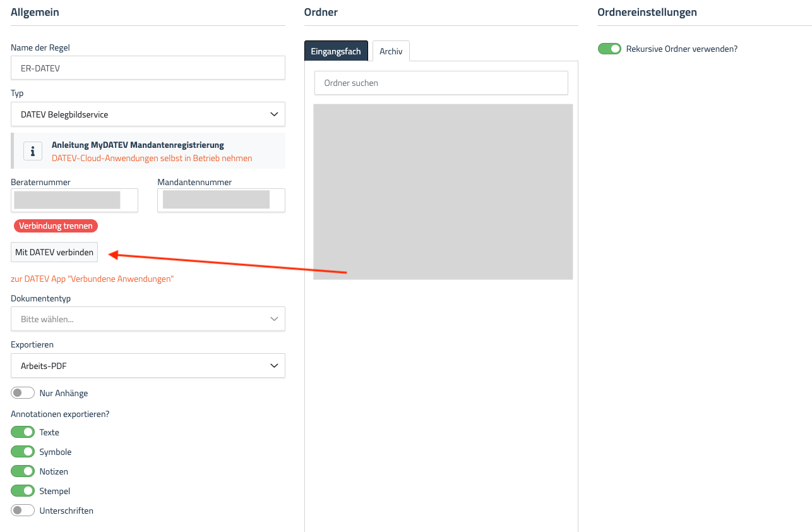Open the Typ dropdown showing DATEV Belegbildservice
Screen dimensions: 812x532
pyautogui.click(x=148, y=114)
